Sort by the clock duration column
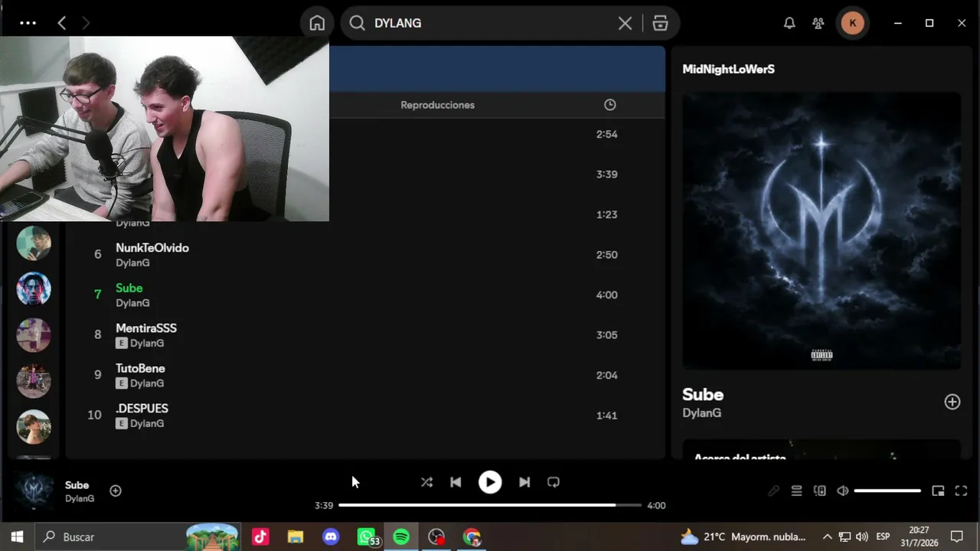Screen dimensions: 980x551 pos(610,105)
